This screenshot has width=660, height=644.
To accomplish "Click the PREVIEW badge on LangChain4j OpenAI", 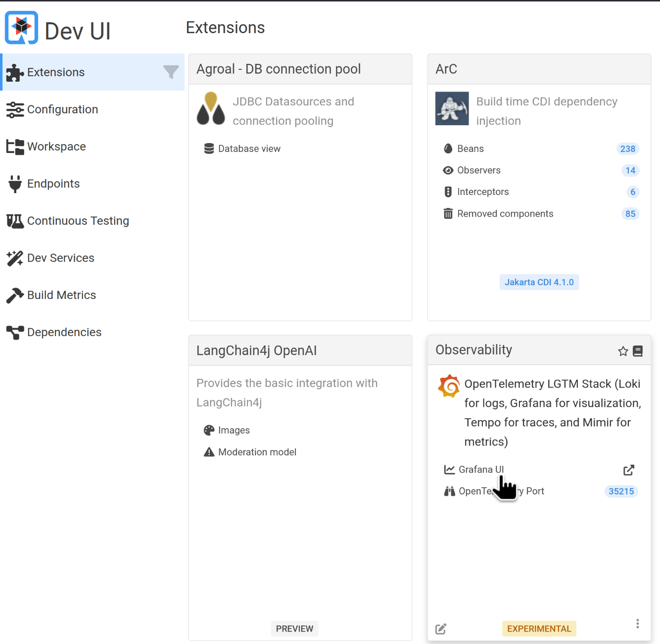I will click(x=294, y=628).
